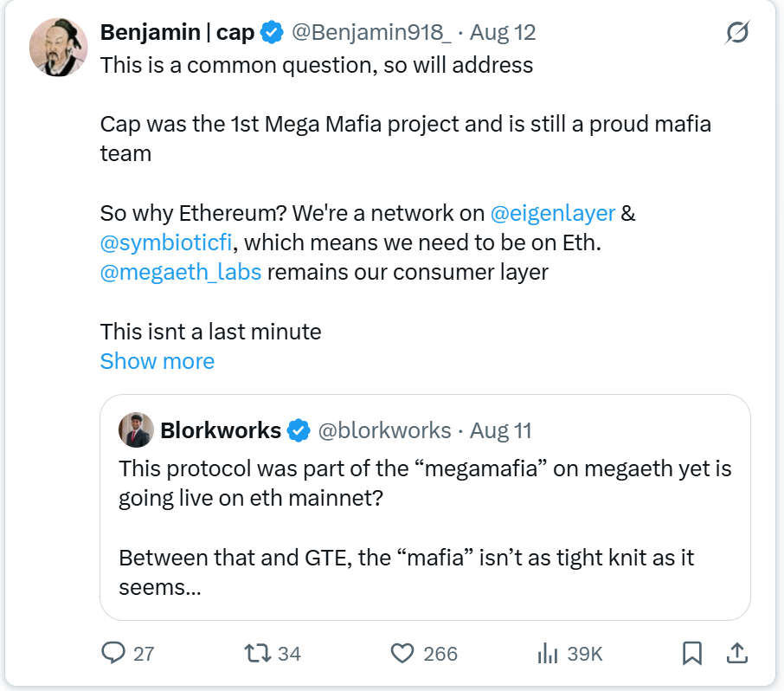Visit the @symbioticfi profile link
784x691 pixels.
click(x=164, y=242)
